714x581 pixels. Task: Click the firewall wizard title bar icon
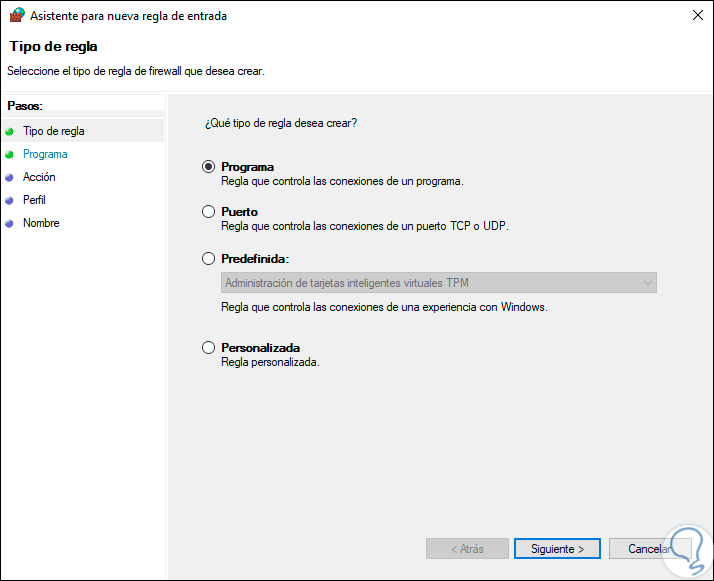click(15, 15)
